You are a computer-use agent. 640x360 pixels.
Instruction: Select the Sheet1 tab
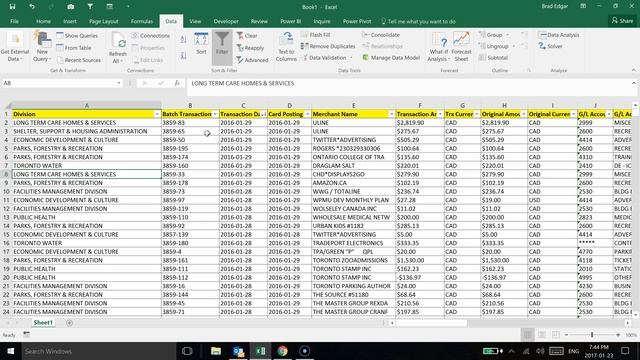[x=43, y=323]
